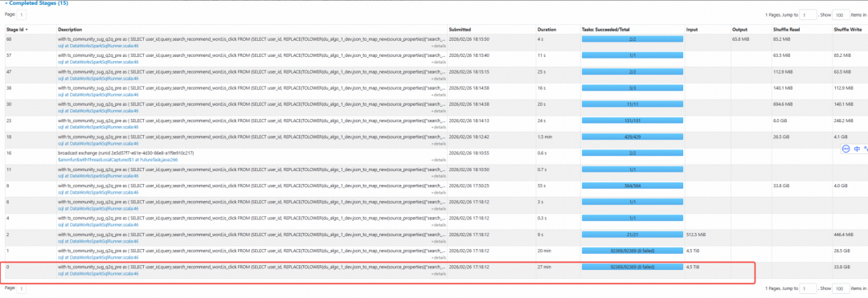Screen dimensions: 868x298
Task: Select the '694.6 MiB' shuffle read cell
Action: pos(784,104)
